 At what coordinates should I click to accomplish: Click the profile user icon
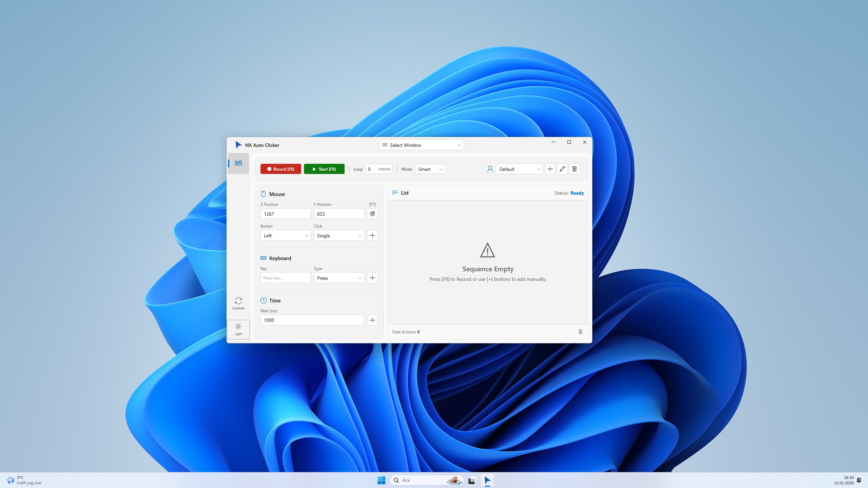490,169
